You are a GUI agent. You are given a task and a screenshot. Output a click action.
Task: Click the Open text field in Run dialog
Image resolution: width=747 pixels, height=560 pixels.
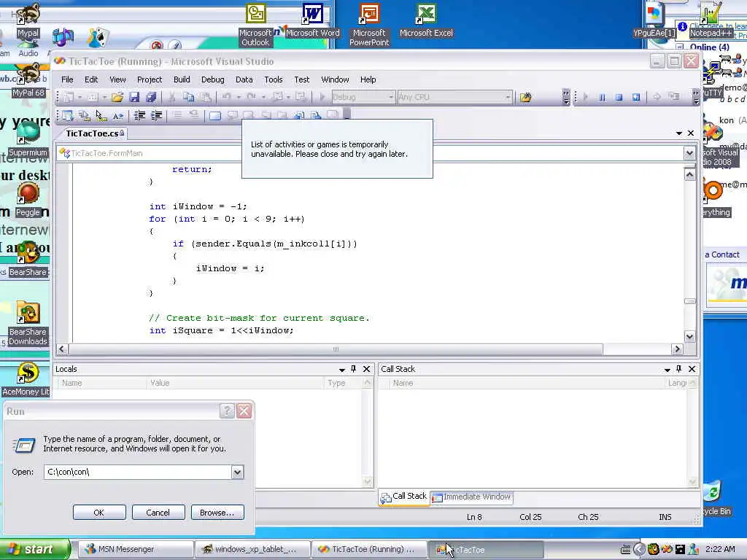point(138,472)
